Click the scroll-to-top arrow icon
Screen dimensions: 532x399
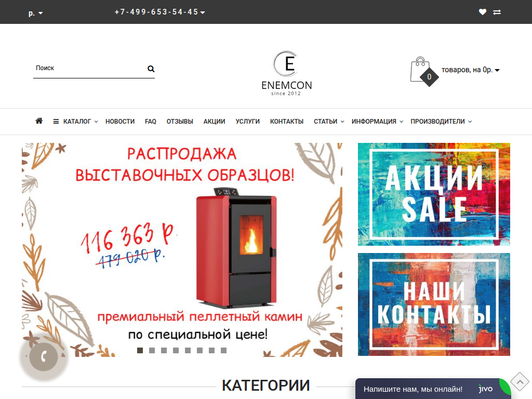point(520,382)
